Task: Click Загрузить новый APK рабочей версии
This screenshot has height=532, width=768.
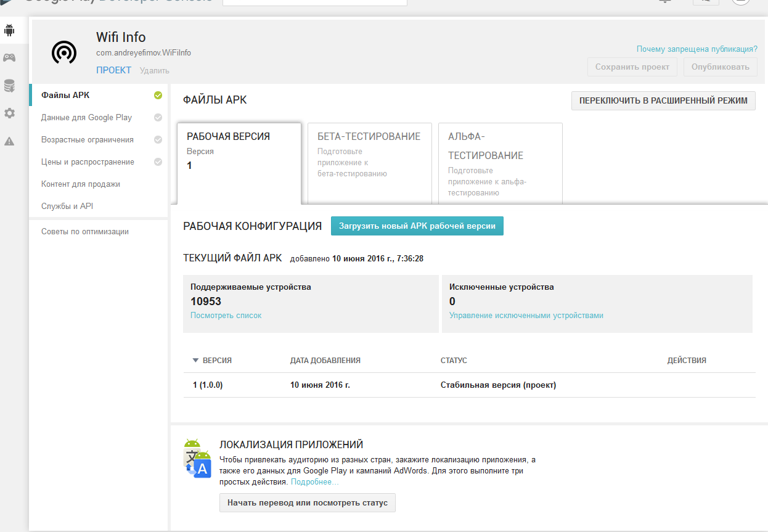Action: (x=417, y=226)
